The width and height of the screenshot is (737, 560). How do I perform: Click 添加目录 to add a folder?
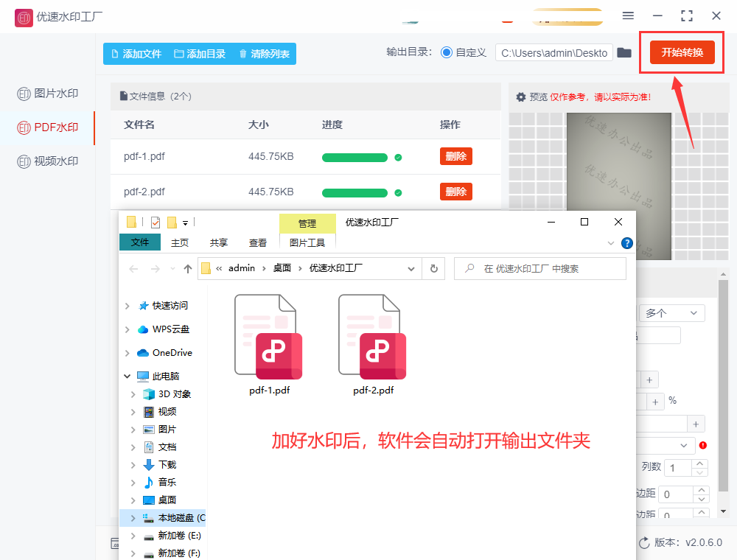pyautogui.click(x=200, y=54)
